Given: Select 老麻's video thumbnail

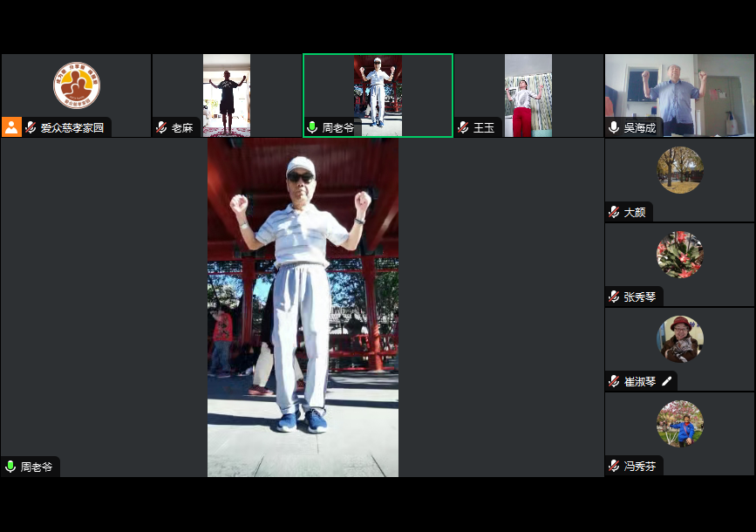Looking at the screenshot, I should pos(227,92).
